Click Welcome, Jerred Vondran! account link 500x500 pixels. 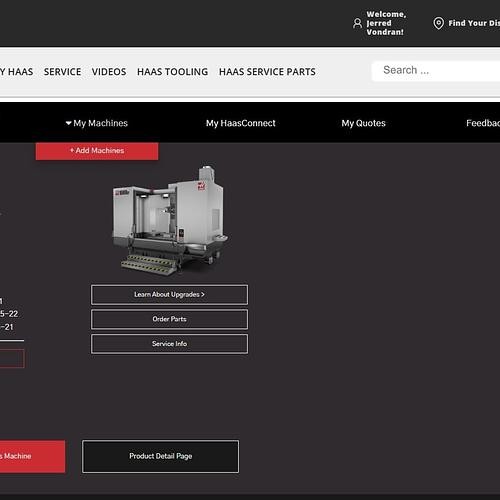(x=386, y=23)
